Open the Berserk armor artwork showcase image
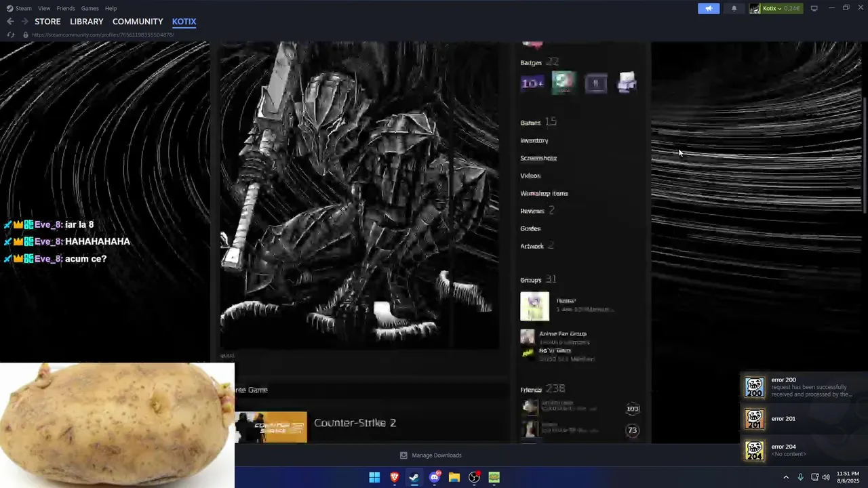 point(359,195)
